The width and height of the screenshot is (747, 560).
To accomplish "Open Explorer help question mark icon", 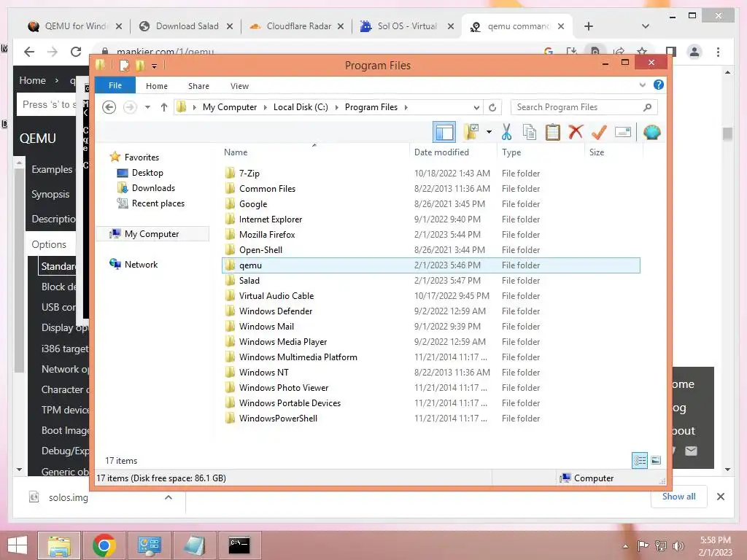I will tap(659, 85).
